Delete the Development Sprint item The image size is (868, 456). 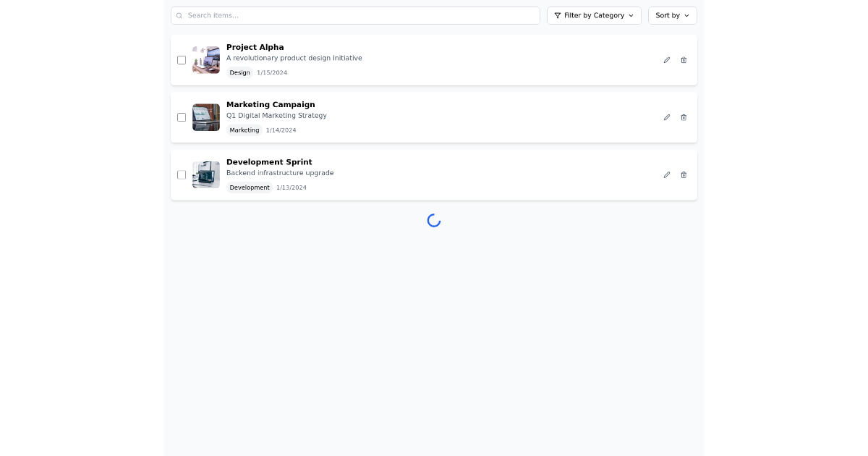[684, 174]
